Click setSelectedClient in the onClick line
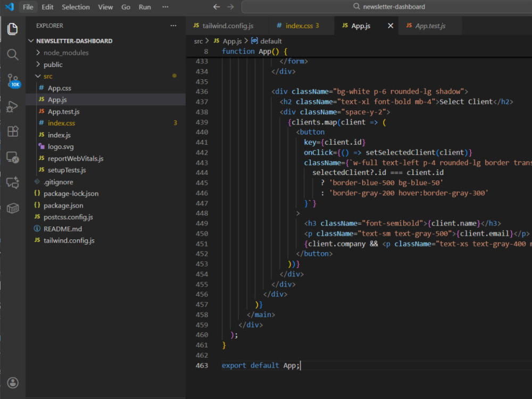This screenshot has height=399, width=532. point(401,152)
